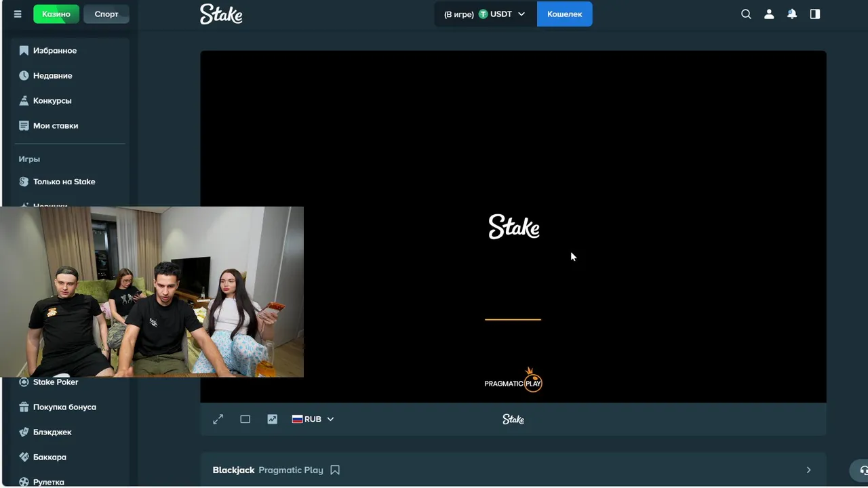The width and height of the screenshot is (868, 488).
Task: Open Stake Poker in the sidebar
Action: click(x=71, y=382)
